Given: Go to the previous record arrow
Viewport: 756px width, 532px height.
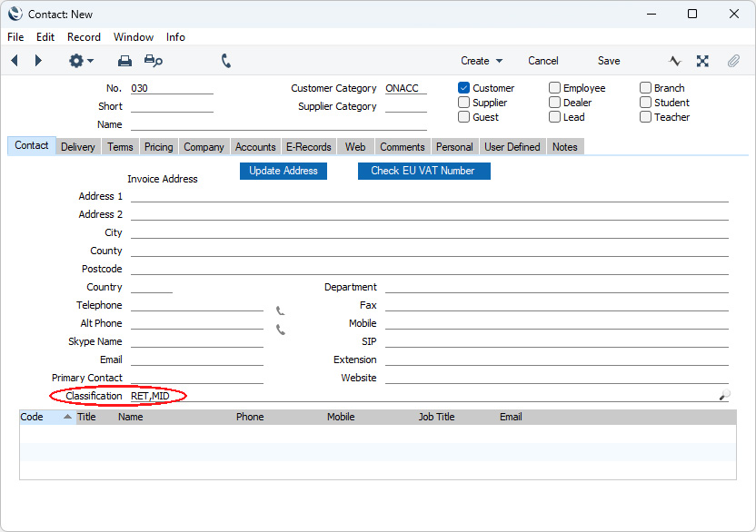Looking at the screenshot, I should click(x=15, y=61).
